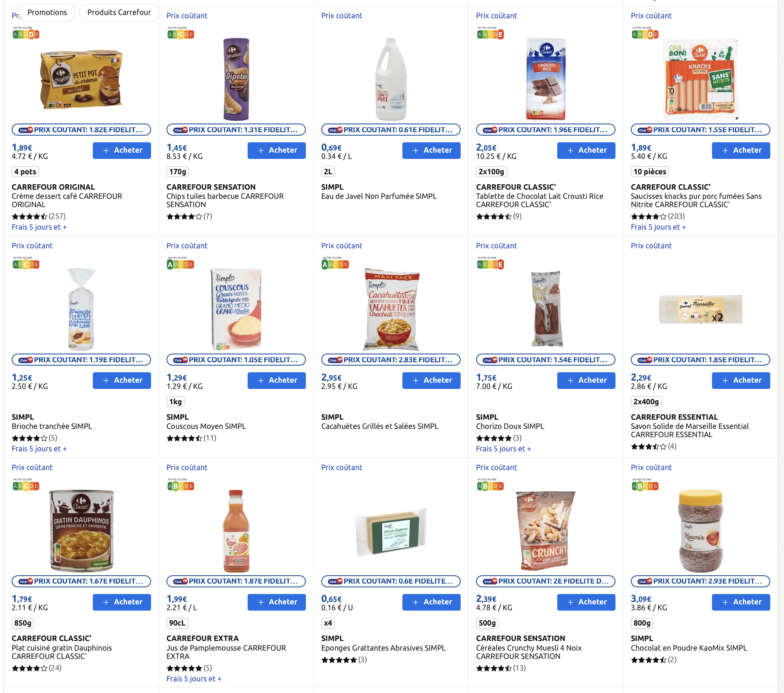Add Chips tuiles barbecue with Acheter button
This screenshot has height=693, width=784.
(277, 150)
